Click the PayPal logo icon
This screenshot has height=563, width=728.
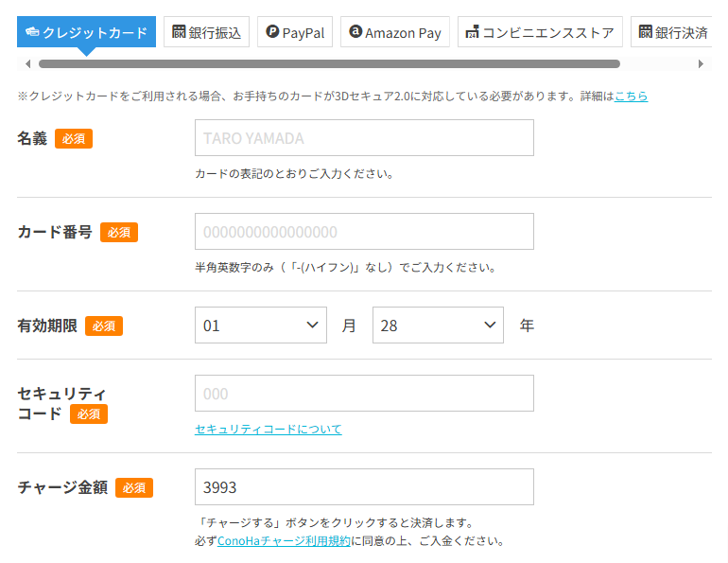[272, 32]
